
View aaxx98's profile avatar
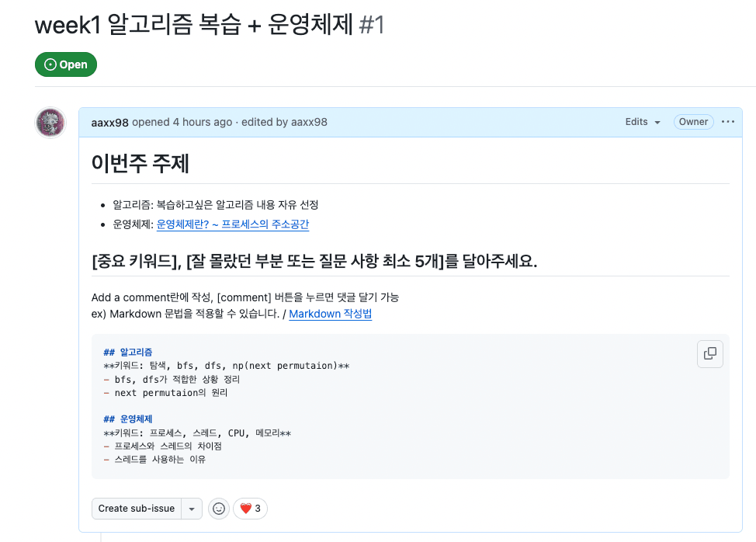(x=50, y=123)
